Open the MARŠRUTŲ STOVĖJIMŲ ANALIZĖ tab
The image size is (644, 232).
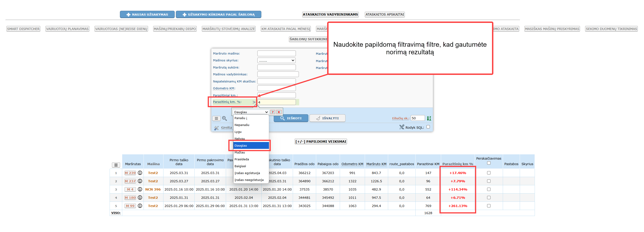(x=229, y=29)
